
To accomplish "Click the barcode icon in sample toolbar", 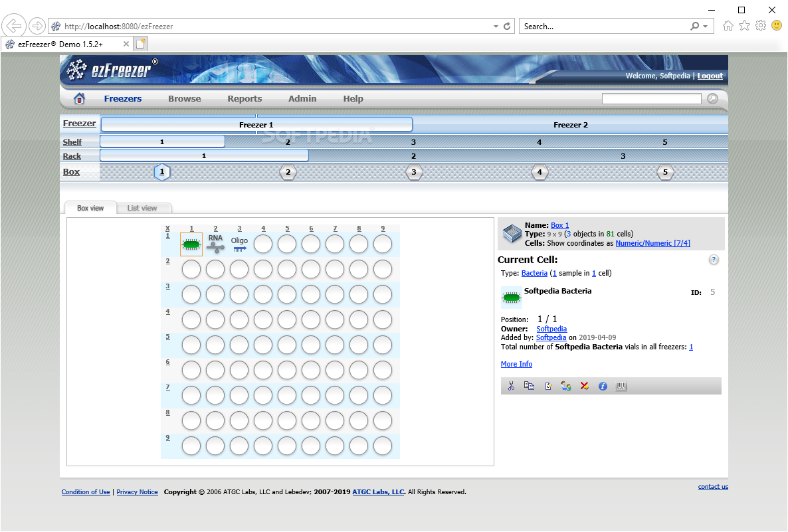I will click(621, 386).
